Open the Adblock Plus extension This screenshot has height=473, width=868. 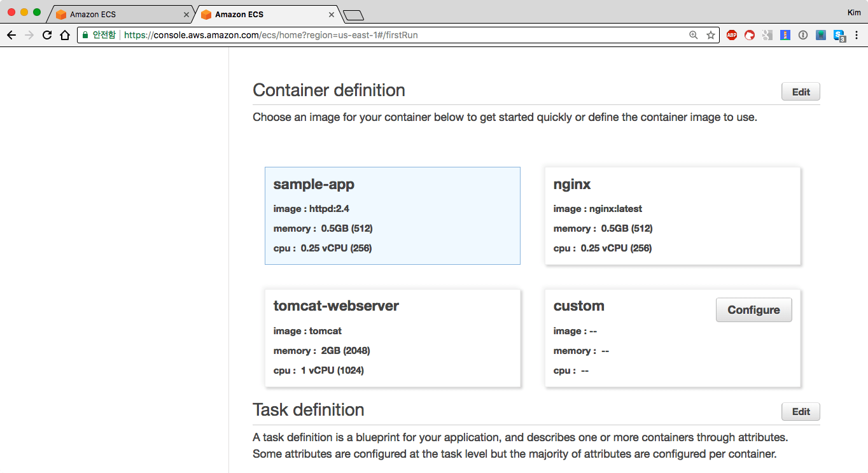[x=732, y=35]
